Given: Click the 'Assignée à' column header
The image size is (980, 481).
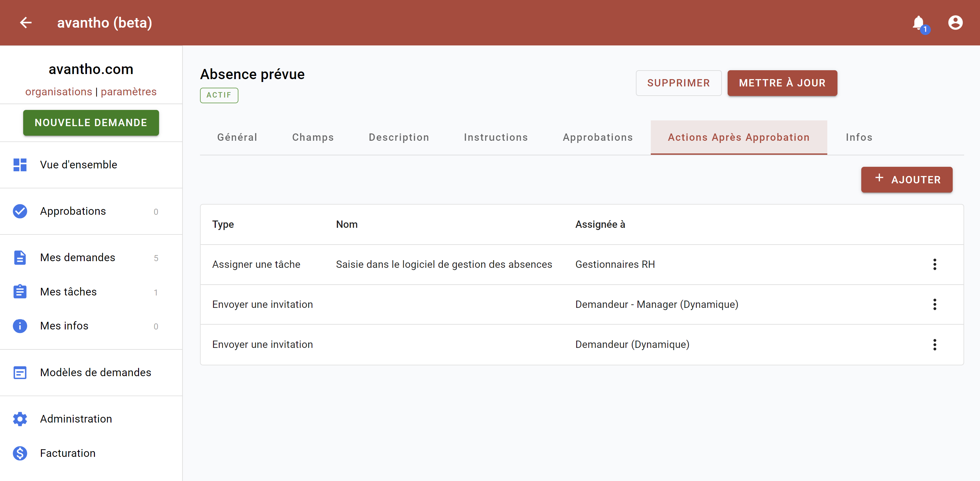Looking at the screenshot, I should point(600,224).
